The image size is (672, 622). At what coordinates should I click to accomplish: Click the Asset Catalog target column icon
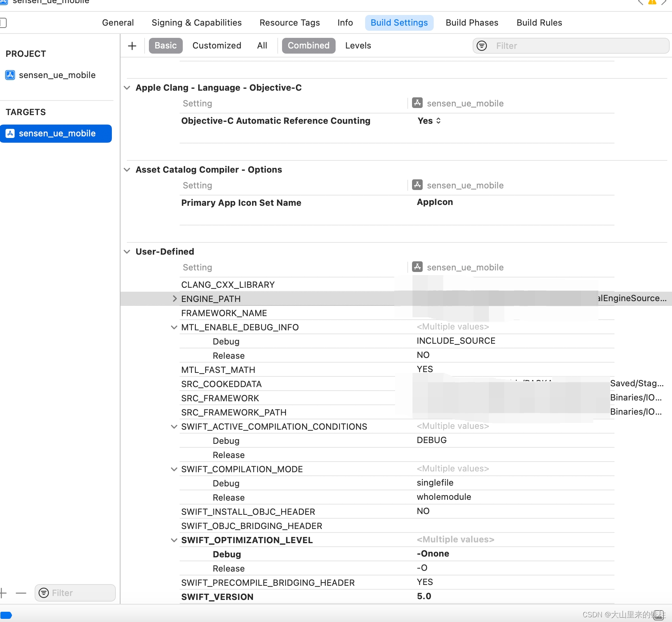tap(418, 185)
